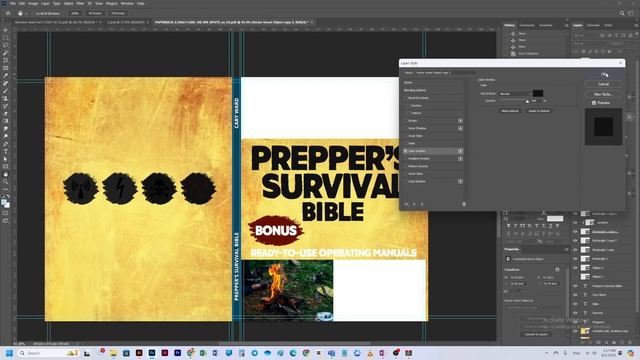
Task: Add another Stroke effect with plus icon
Action: (x=460, y=121)
